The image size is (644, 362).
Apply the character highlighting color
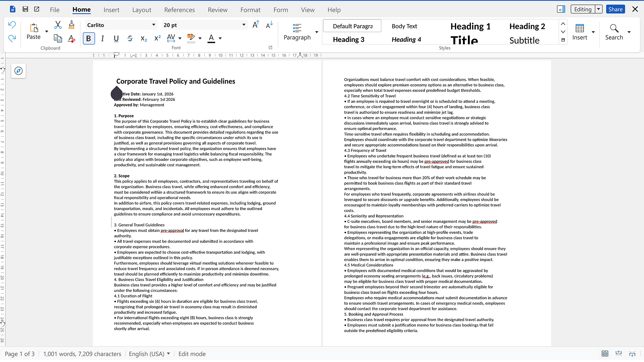point(191,38)
